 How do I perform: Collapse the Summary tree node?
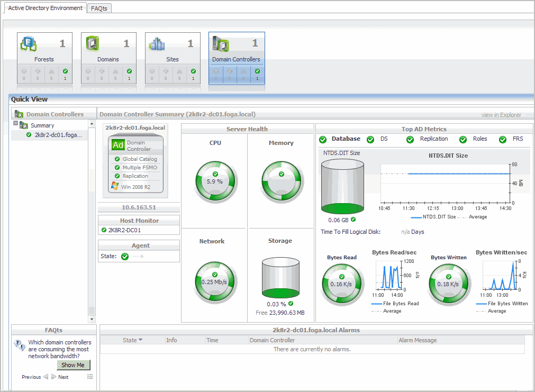point(16,124)
